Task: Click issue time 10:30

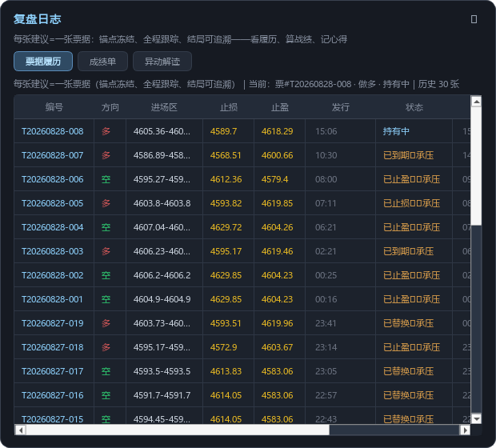Action: [326, 155]
